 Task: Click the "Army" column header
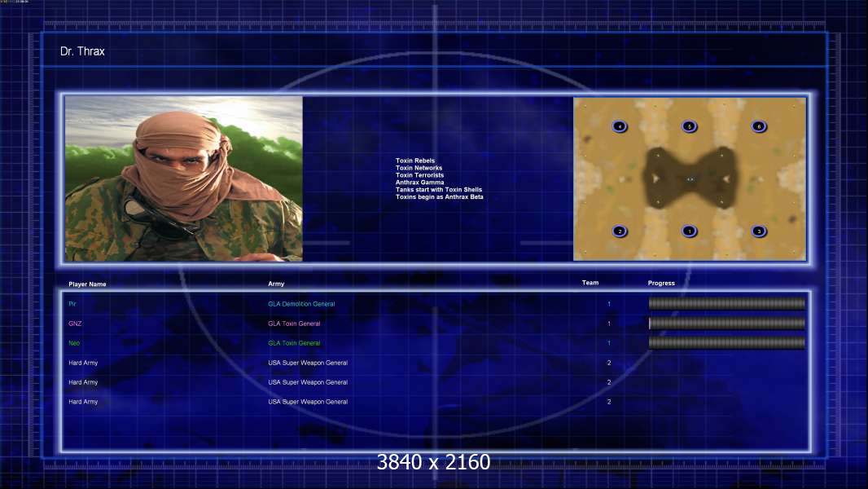pyautogui.click(x=276, y=284)
